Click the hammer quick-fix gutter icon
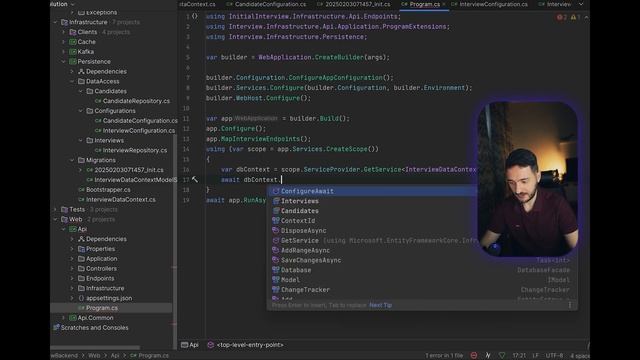Screen dimensions: 640x360 click(x=195, y=179)
